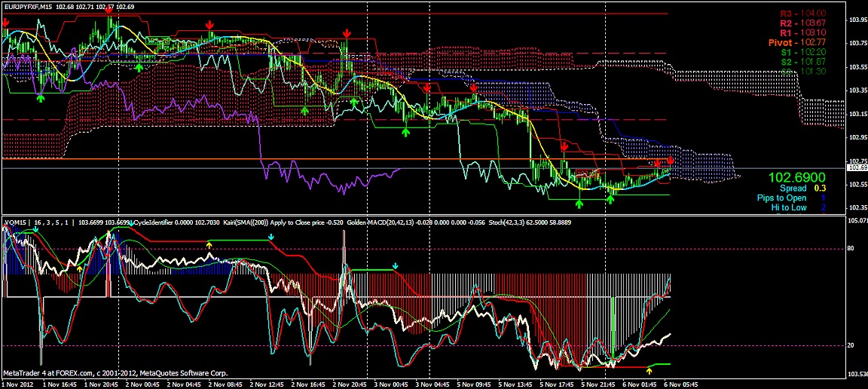Click rightmost yellow up arrow in indicator window
Image resolution: width=868 pixels, height=389 pixels.
(x=651, y=370)
